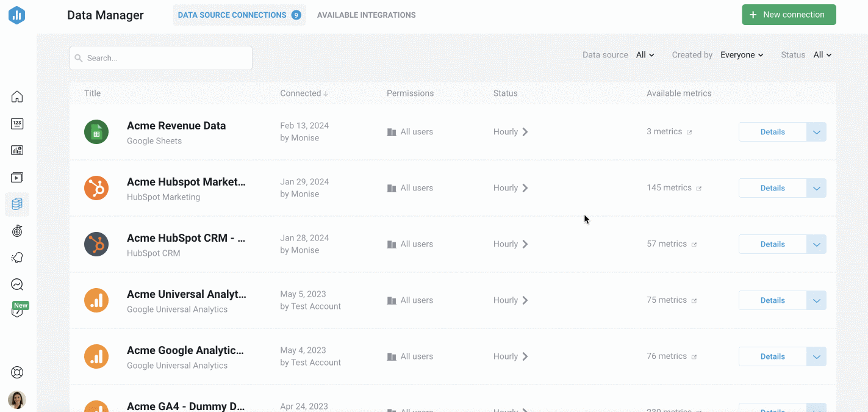Expand Details dropdown arrow for Acme Google Analytics
The image size is (868, 412).
coord(817,356)
